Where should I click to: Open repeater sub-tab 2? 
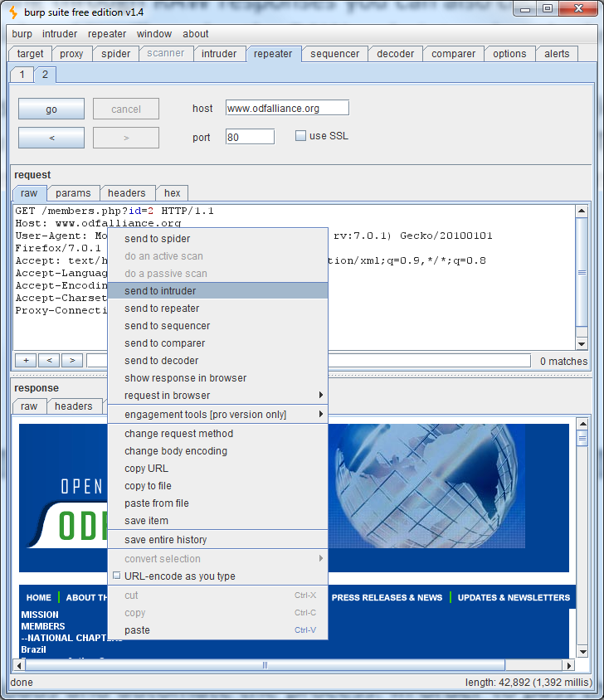(45, 74)
